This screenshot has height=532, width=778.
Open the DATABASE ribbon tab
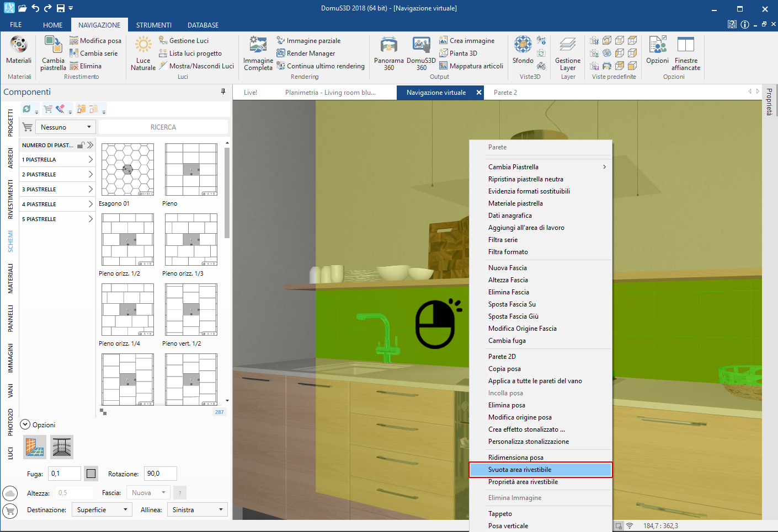click(203, 25)
